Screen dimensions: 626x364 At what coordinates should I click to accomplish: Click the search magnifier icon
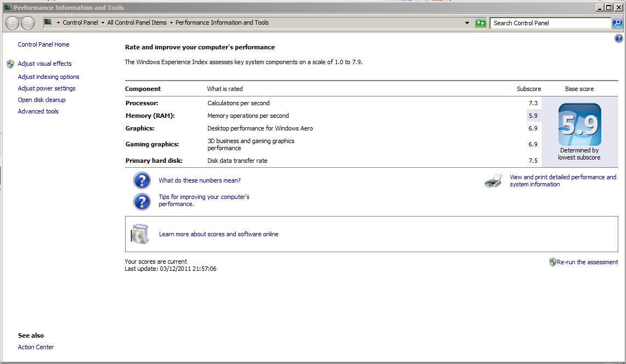click(x=617, y=23)
